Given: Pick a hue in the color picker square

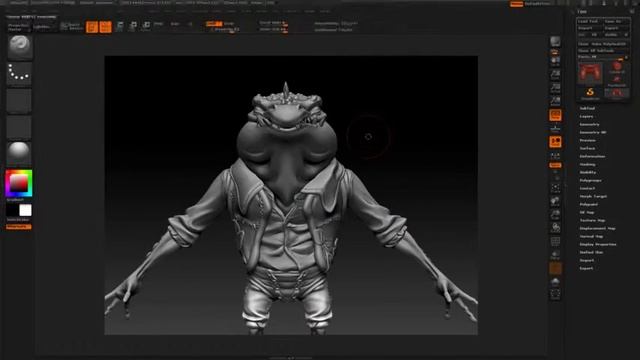Looking at the screenshot, I should 19,183.
